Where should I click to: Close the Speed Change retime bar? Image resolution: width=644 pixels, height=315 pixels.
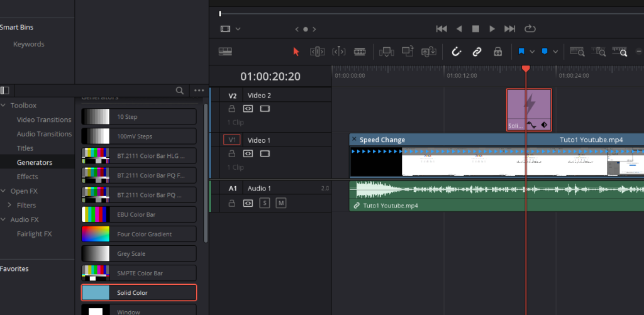click(354, 140)
